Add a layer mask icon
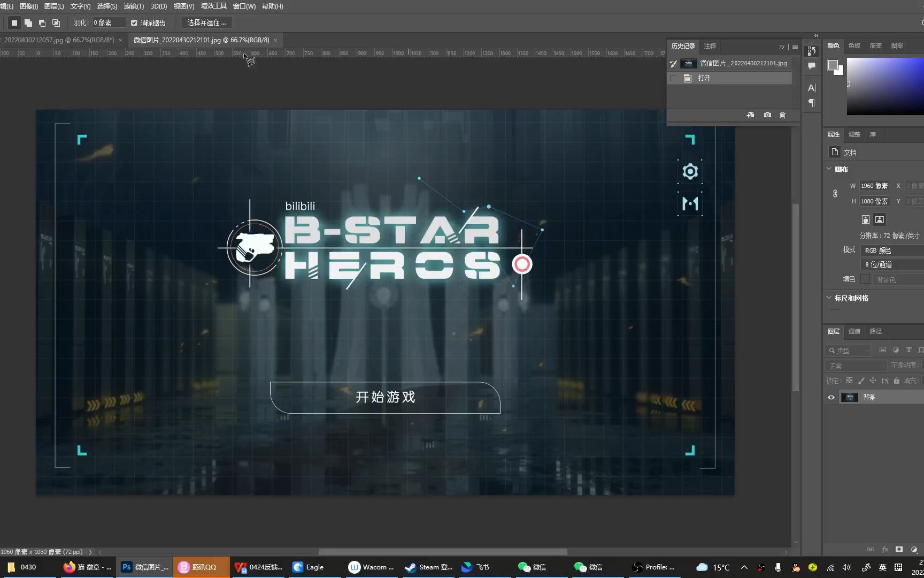The height and width of the screenshot is (578, 924). (x=899, y=550)
